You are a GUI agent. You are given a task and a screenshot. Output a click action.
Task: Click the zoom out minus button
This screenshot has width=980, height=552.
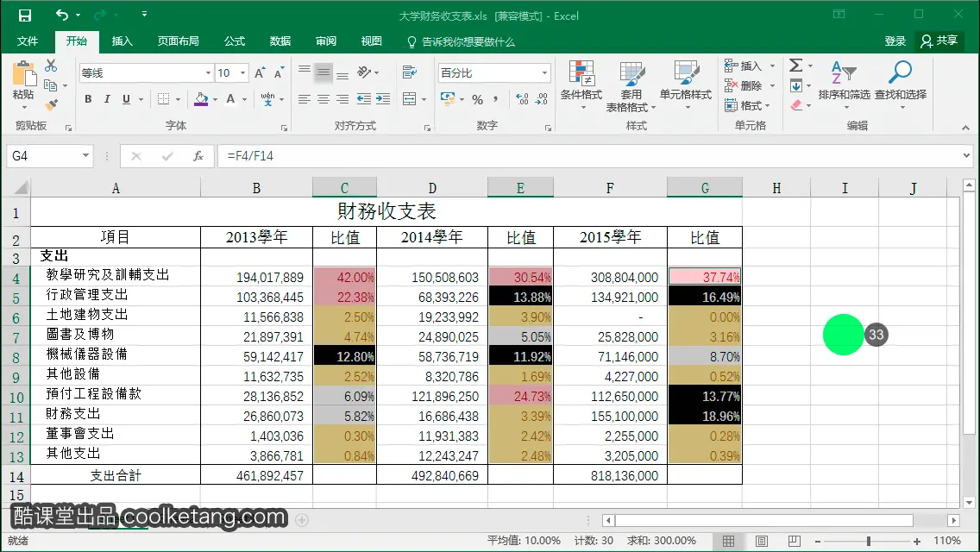point(818,542)
